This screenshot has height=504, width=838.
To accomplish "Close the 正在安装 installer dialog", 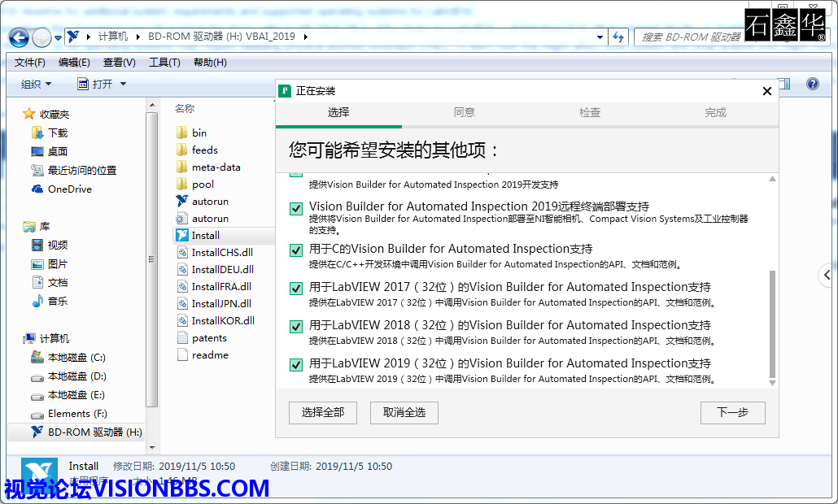I will click(x=767, y=91).
